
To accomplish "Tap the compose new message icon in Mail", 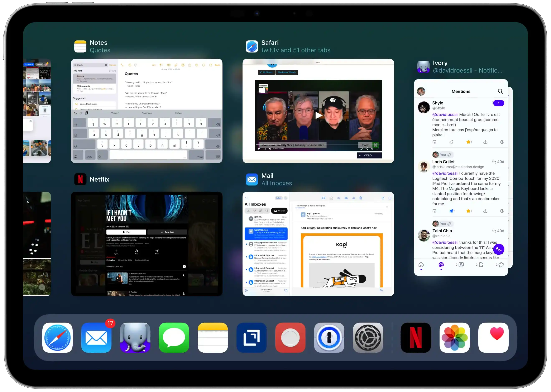I will pyautogui.click(x=383, y=198).
